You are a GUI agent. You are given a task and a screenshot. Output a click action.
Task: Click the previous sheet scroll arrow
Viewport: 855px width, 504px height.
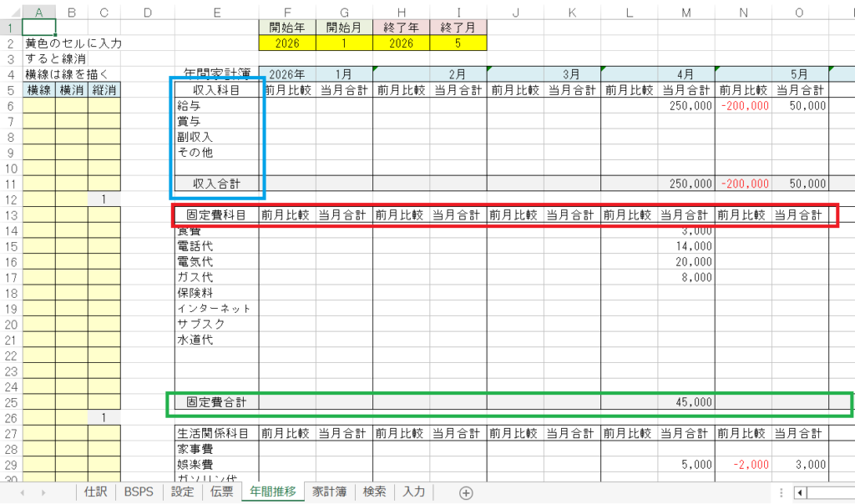22,493
